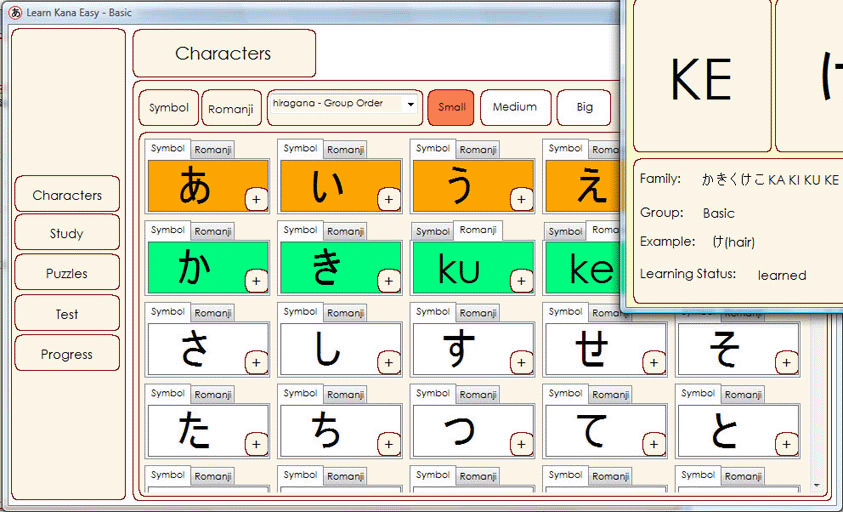Viewport: 843px width, 512px height.
Task: Switch the か card to Romanji tab
Action: [212, 232]
